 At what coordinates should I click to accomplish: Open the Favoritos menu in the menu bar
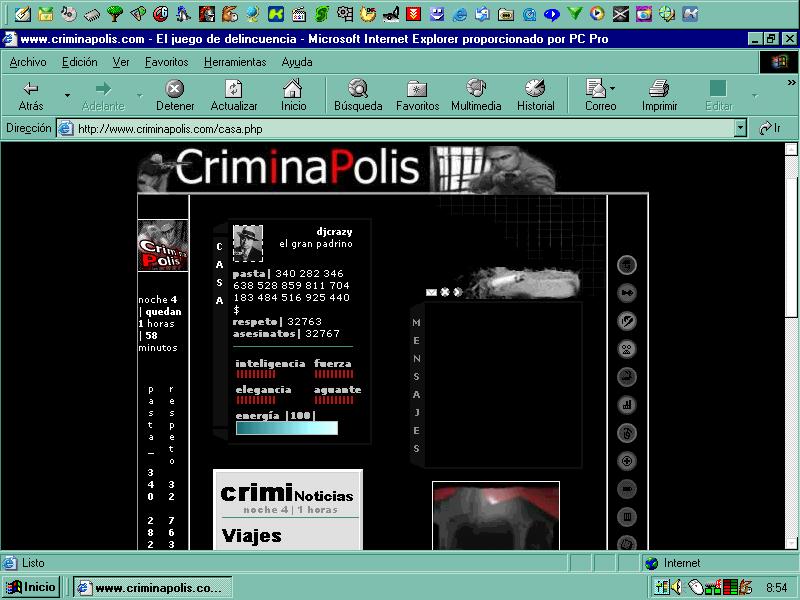[x=166, y=62]
